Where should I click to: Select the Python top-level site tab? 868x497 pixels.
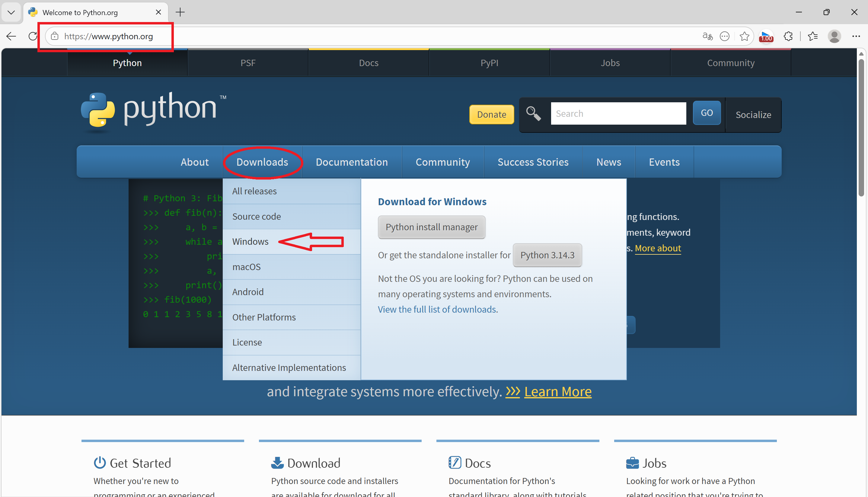127,63
